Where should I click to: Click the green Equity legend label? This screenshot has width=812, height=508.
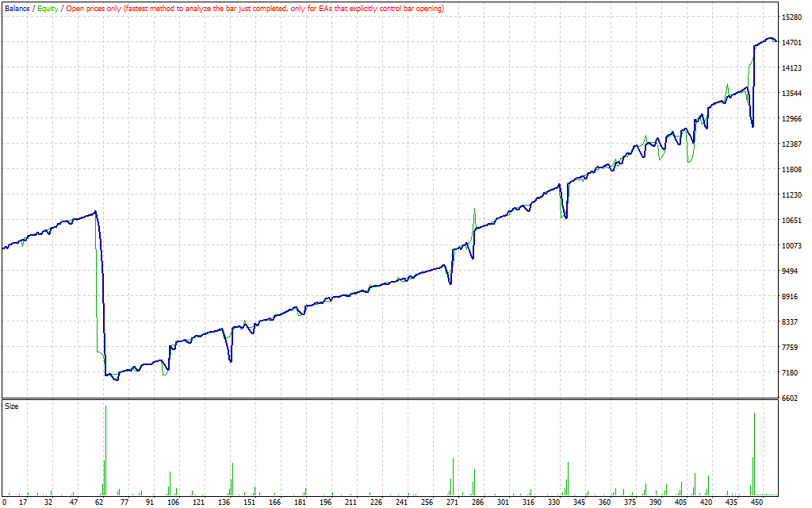point(49,8)
